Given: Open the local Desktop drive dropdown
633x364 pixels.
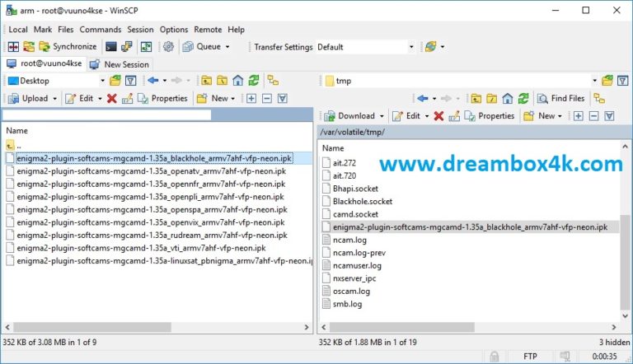Looking at the screenshot, I should (102, 81).
